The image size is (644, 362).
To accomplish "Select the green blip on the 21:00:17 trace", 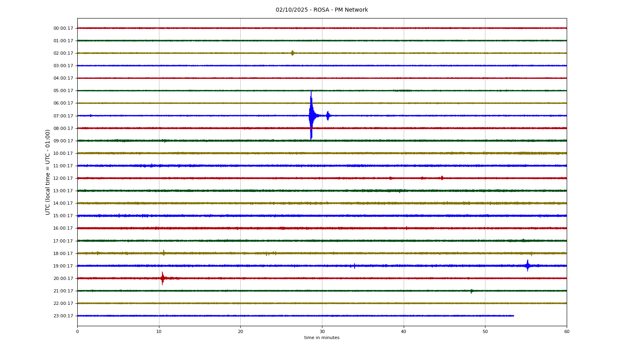I will [471, 291].
